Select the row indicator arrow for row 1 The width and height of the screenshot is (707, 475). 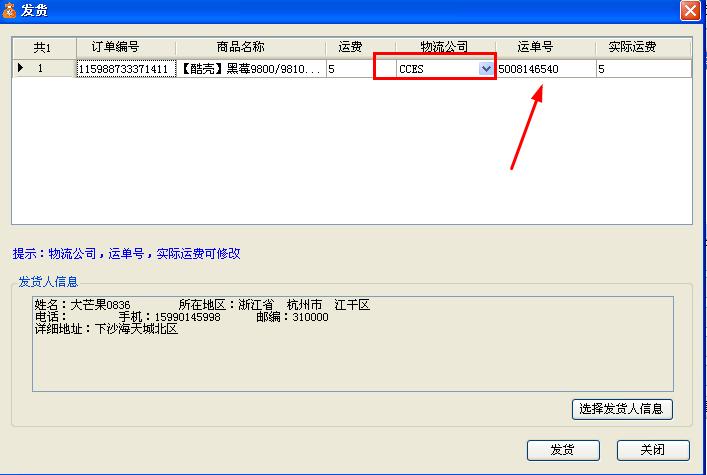click(20, 68)
